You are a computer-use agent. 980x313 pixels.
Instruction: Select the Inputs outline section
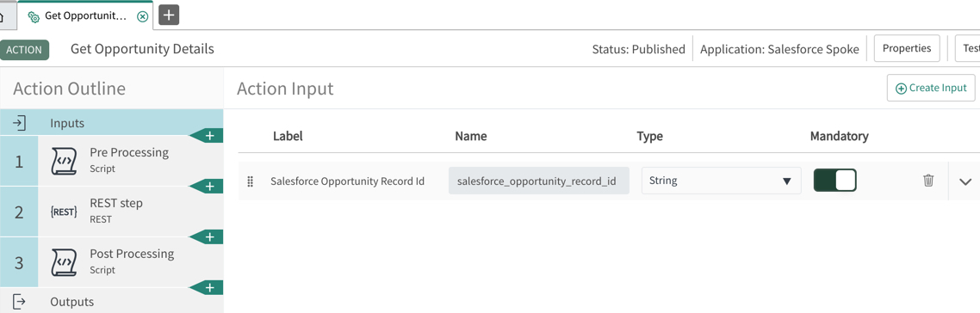[x=111, y=123]
